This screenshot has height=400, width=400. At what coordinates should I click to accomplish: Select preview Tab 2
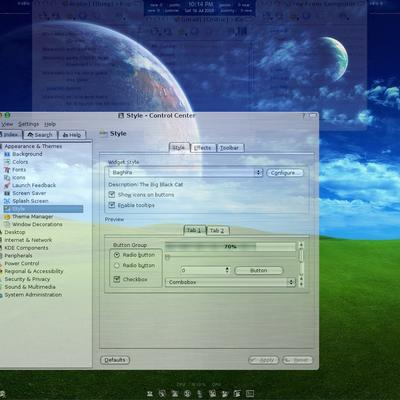[x=217, y=230]
